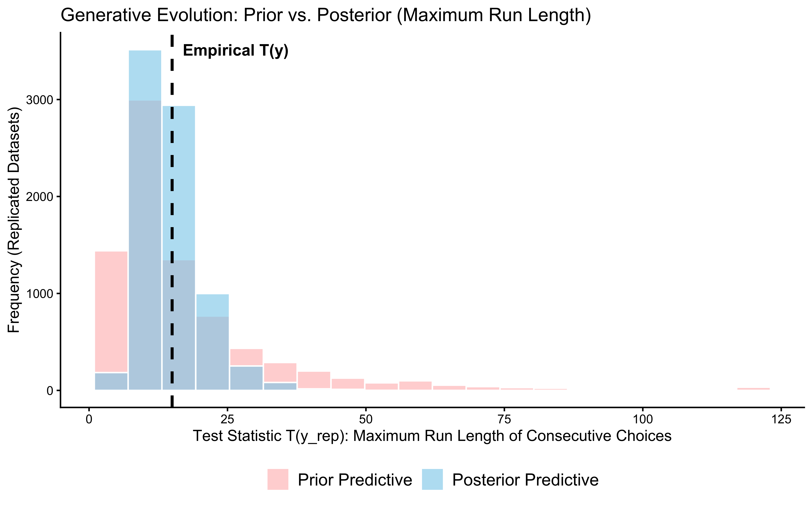Click the y-axis title "Frequency (Replicated Datasets)"

(x=14, y=220)
